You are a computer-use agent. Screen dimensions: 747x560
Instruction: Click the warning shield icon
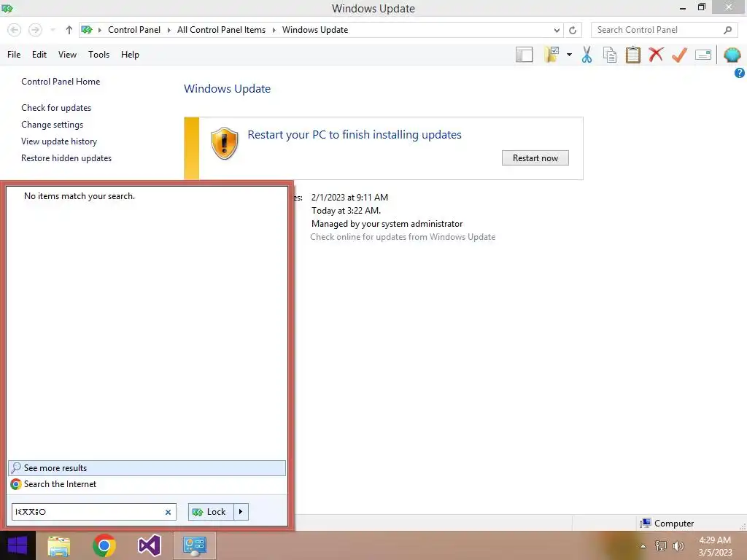(x=225, y=143)
